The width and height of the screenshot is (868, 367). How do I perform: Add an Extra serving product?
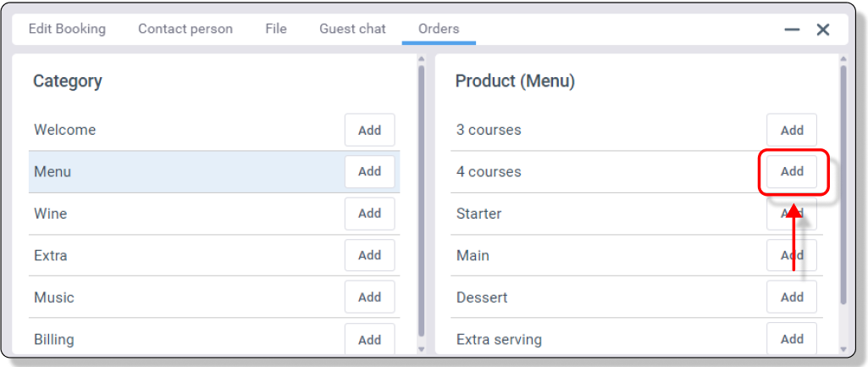792,339
